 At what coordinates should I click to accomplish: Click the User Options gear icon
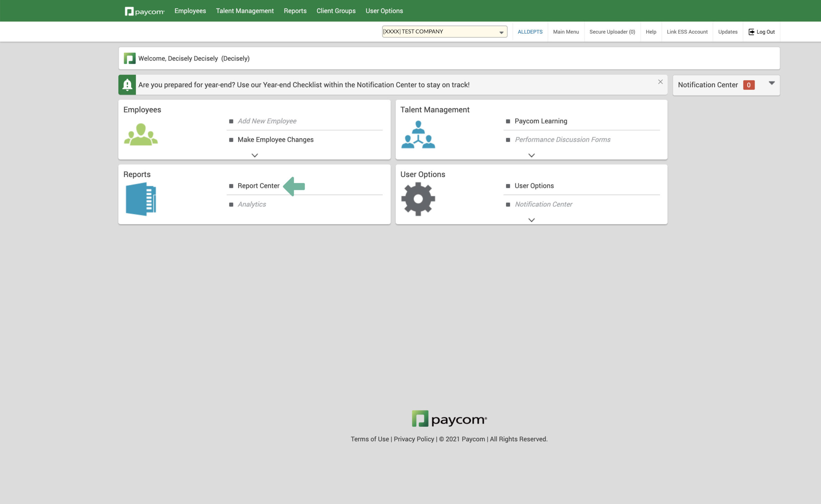[418, 199]
